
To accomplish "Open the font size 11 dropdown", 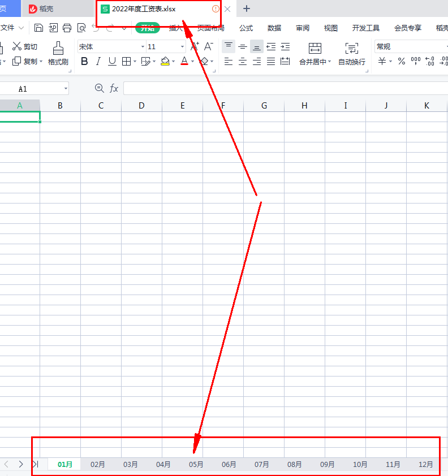I will [x=182, y=47].
